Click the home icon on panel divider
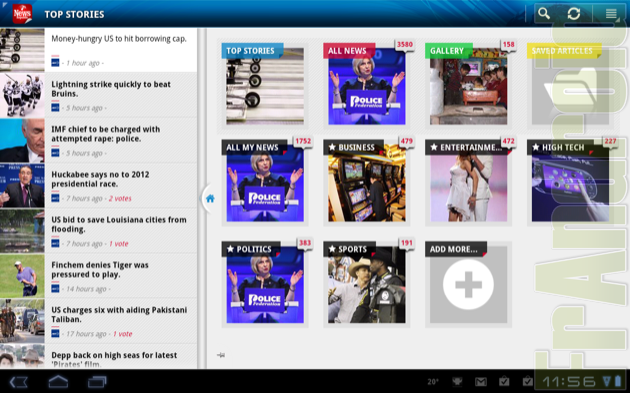Screen dimensions: 630x393 click(x=210, y=198)
